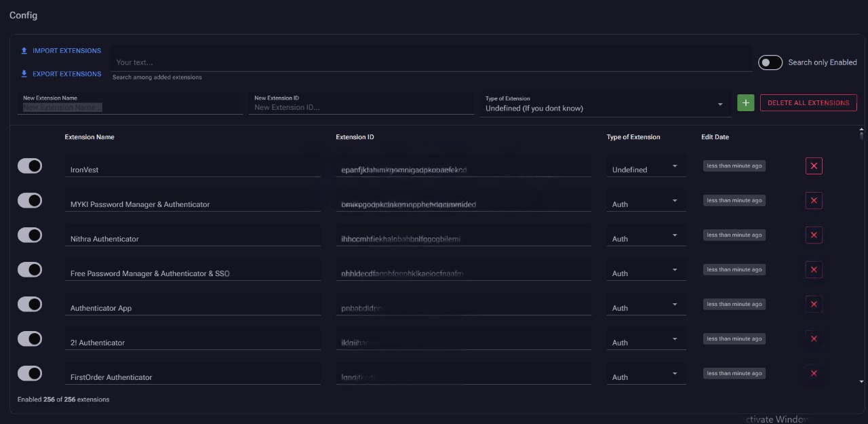Click the IronVest extension name field
The width and height of the screenshot is (868, 424).
pos(193,166)
